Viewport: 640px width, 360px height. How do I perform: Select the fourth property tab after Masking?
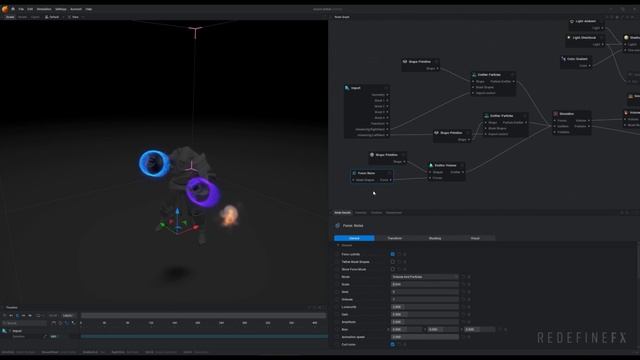tap(475, 238)
